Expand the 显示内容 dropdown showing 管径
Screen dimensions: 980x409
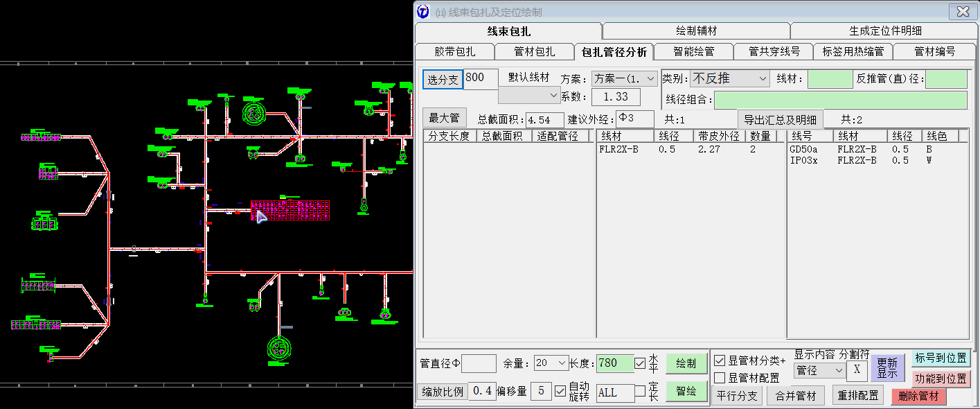click(819, 371)
